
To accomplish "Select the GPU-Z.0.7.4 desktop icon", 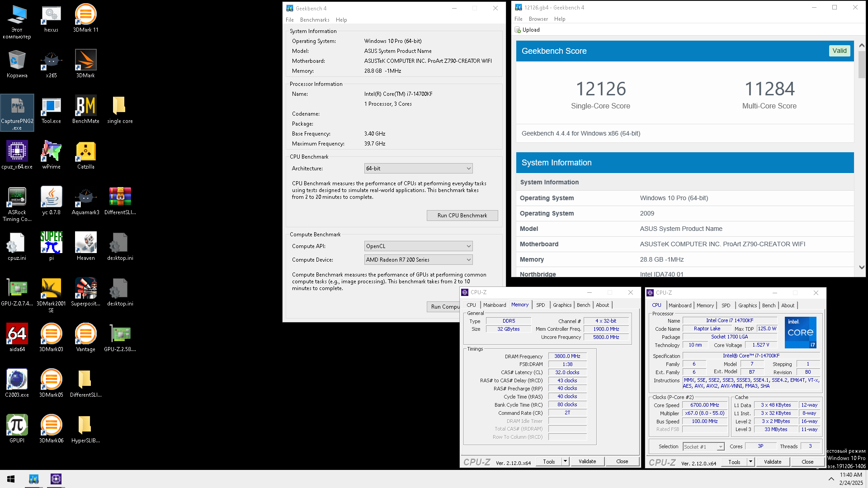I will click(17, 292).
